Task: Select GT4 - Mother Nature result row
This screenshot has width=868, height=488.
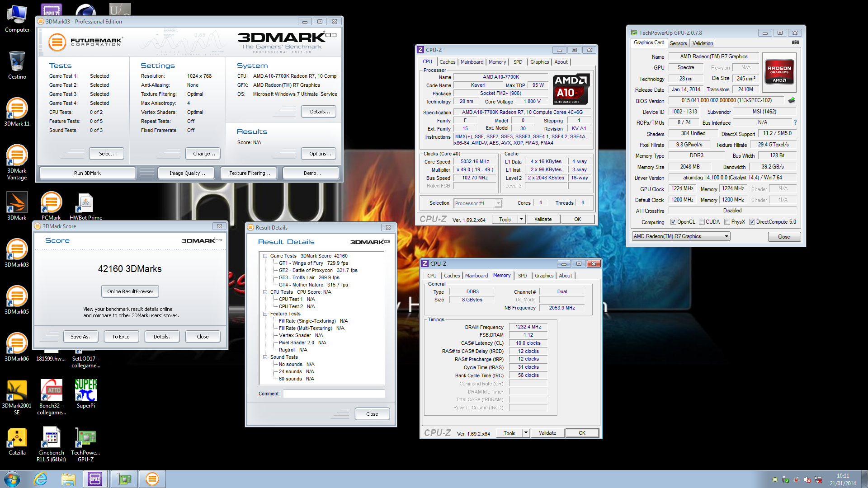Action: [x=313, y=285]
